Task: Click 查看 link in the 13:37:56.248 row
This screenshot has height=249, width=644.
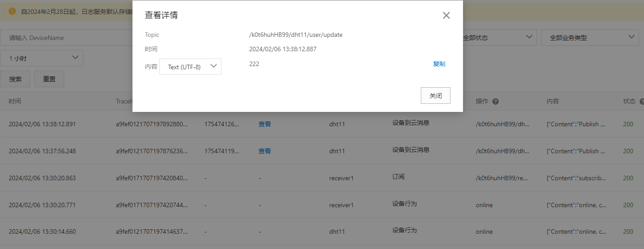Action: [265, 151]
